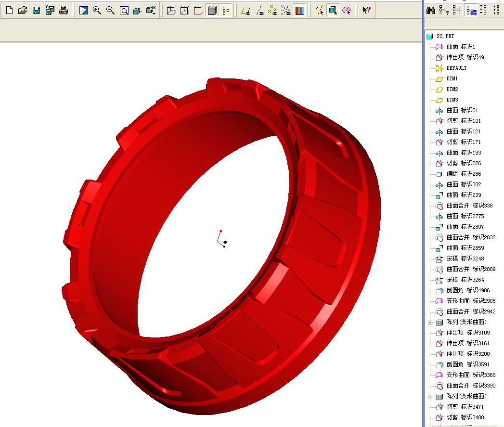The width and height of the screenshot is (504, 427).
Task: Select the Zoom Out magnifier tool
Action: (110, 11)
